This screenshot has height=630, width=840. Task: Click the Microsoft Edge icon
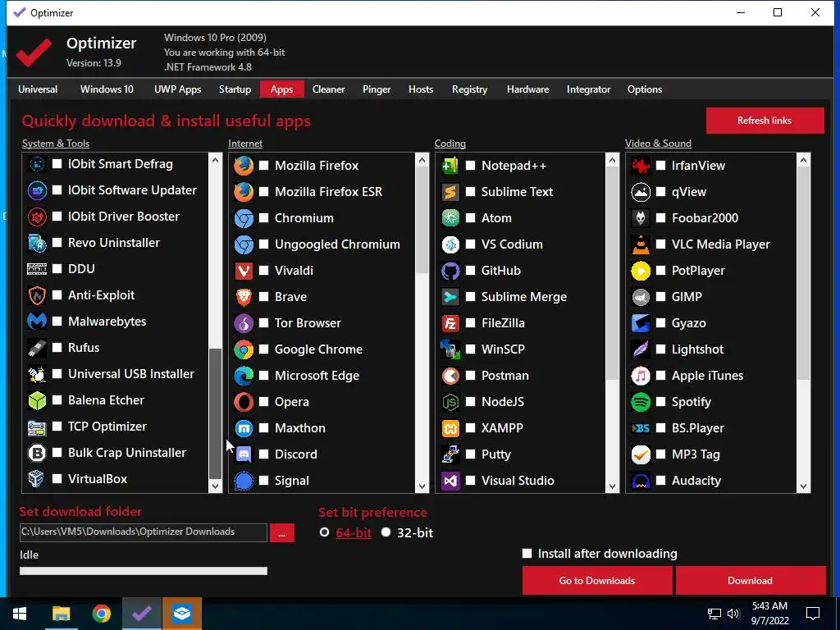click(244, 376)
